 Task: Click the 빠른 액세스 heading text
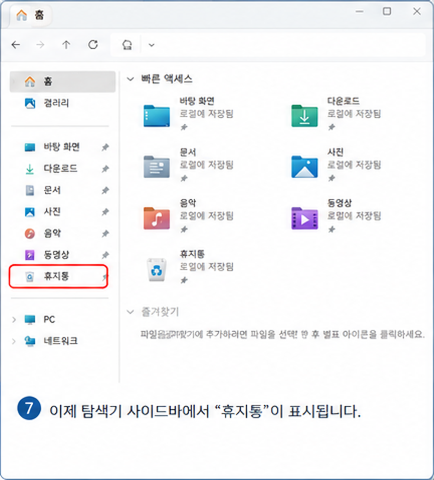(167, 79)
